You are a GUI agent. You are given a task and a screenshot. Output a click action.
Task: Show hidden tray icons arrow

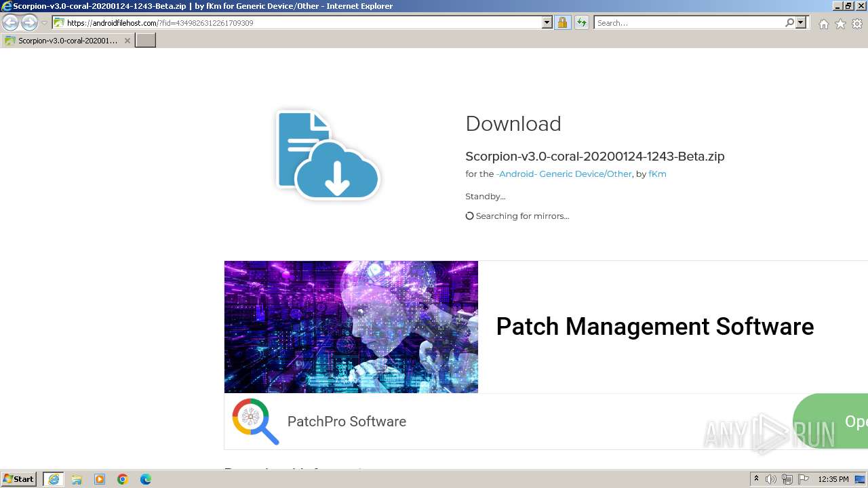(x=756, y=479)
